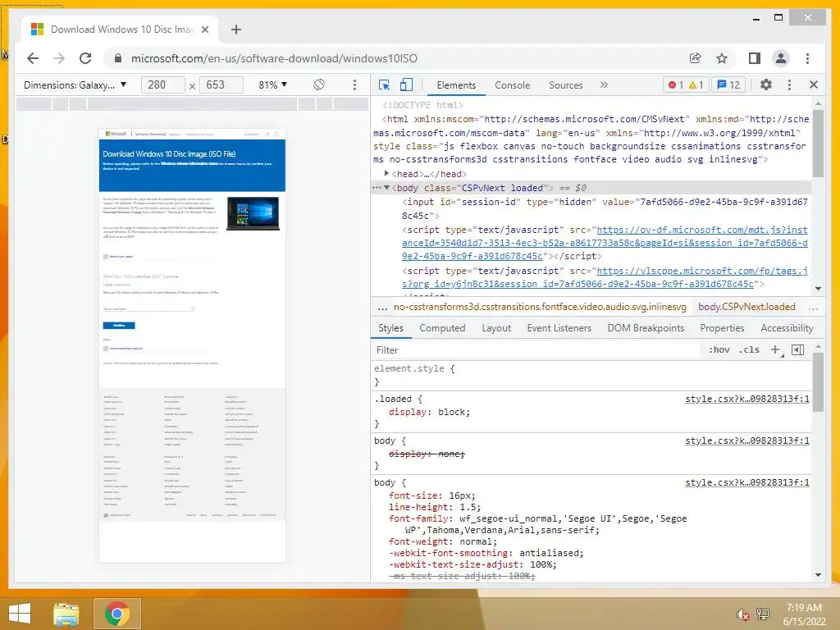Click the browser forward arrow

59,58
